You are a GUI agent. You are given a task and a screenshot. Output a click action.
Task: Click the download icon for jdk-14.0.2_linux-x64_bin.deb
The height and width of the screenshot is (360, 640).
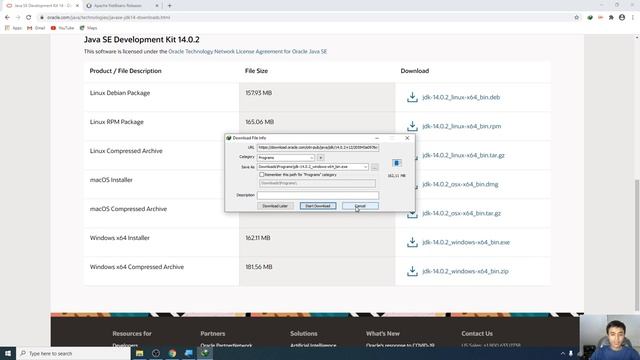tap(412, 97)
